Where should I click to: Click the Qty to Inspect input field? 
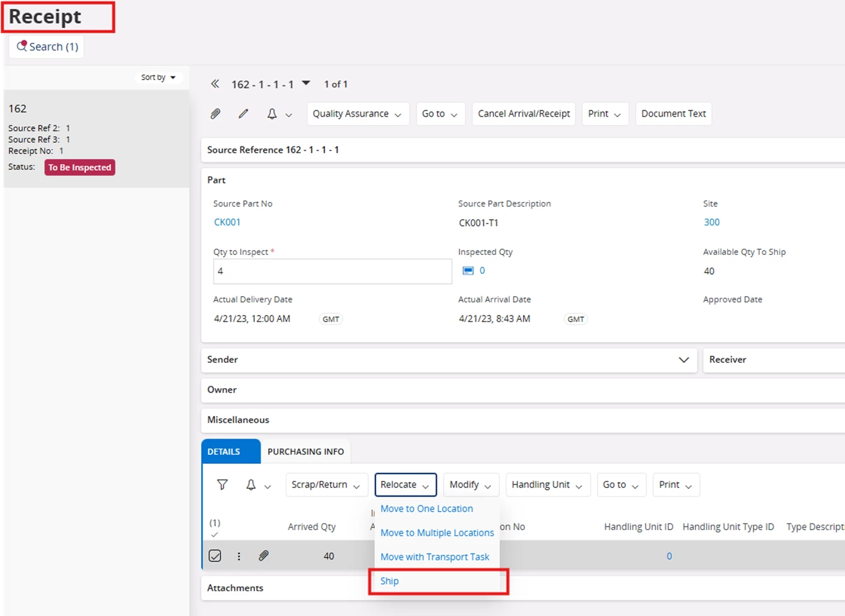pyautogui.click(x=332, y=271)
